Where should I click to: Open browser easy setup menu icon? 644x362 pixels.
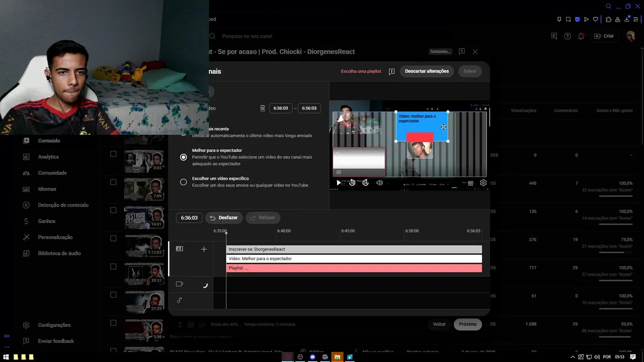635,20
